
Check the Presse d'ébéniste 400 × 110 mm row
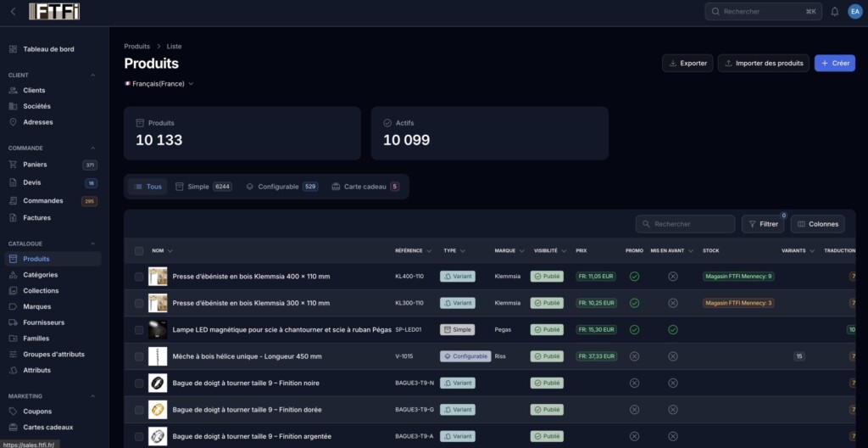[x=139, y=277]
